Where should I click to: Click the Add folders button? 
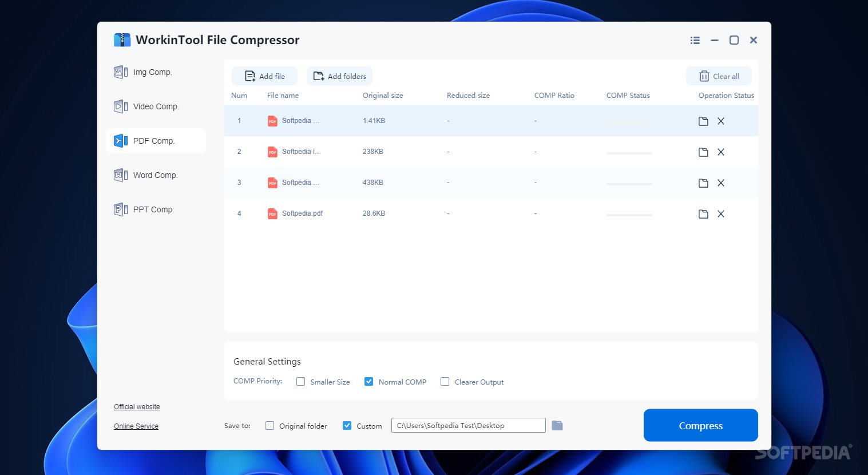point(339,76)
